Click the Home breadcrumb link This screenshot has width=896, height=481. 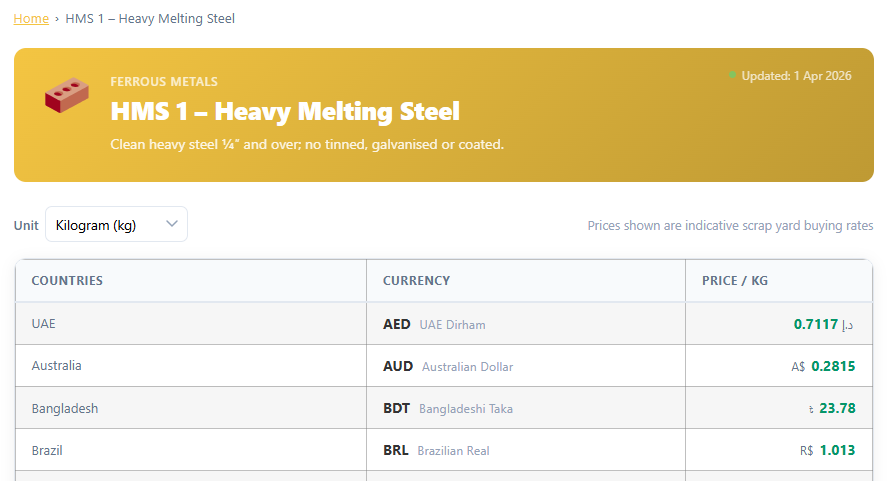(31, 18)
